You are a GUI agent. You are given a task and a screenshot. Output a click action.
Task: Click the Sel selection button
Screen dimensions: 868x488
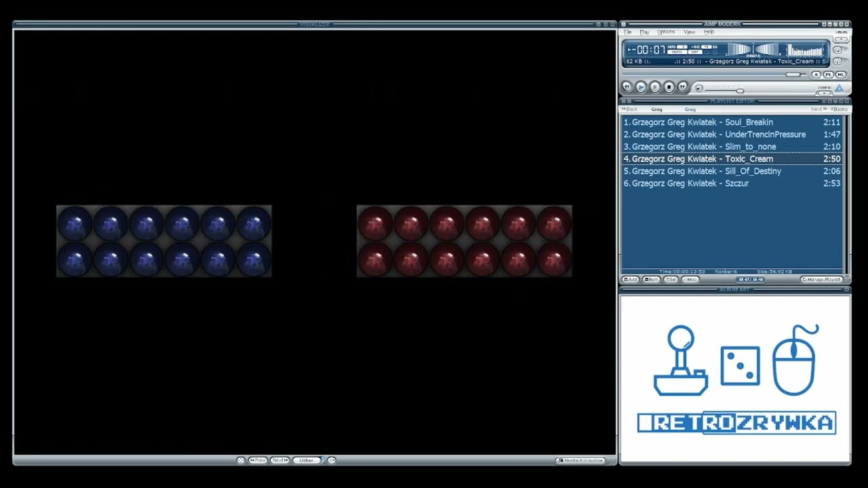point(671,279)
